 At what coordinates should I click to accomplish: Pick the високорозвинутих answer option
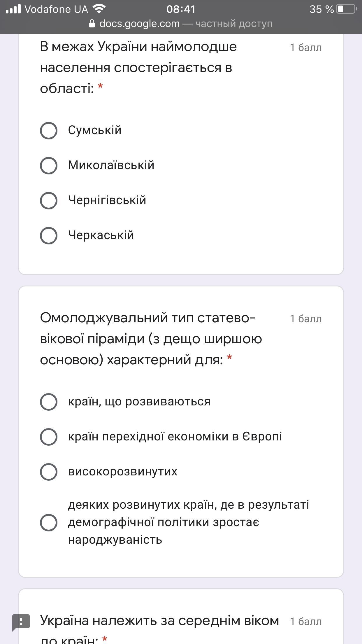[48, 472]
